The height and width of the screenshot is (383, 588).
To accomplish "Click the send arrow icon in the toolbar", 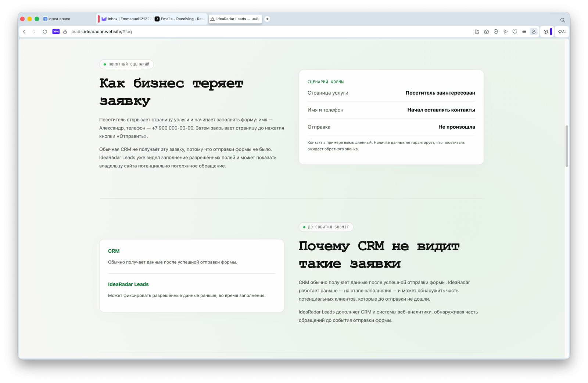I will 505,32.
